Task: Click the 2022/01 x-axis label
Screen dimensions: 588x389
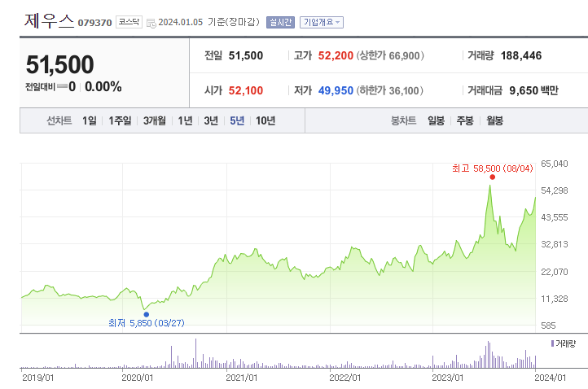Action: click(x=345, y=378)
